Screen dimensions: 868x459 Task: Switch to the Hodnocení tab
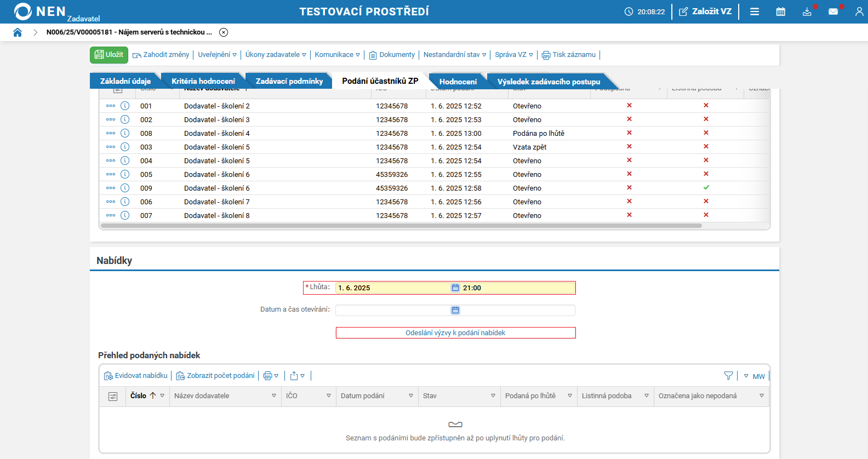pos(458,82)
